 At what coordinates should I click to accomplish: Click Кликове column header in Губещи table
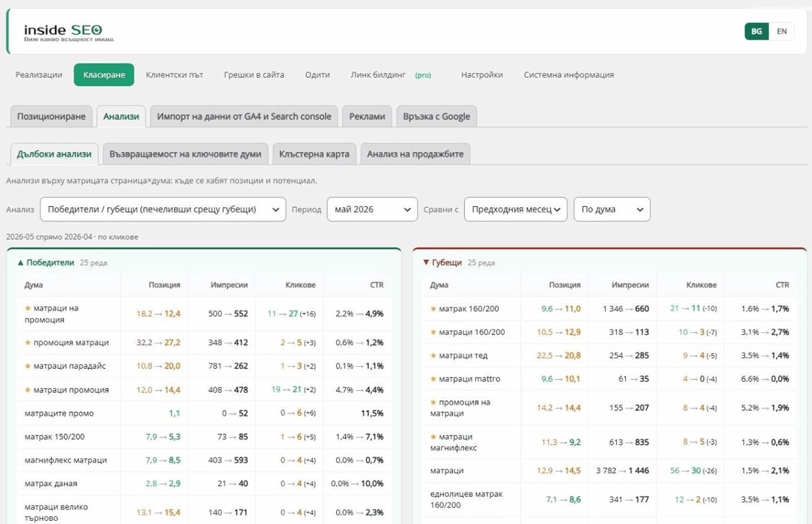coord(701,285)
